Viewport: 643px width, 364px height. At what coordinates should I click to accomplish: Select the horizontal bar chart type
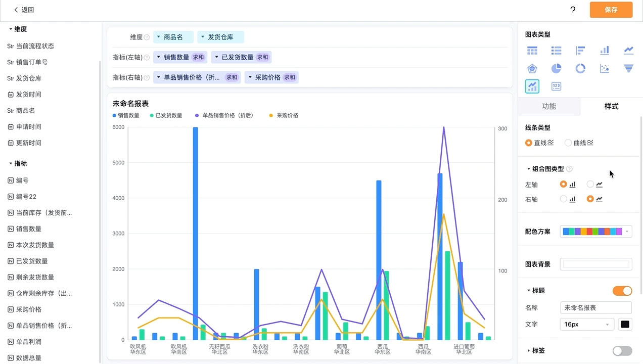point(580,51)
